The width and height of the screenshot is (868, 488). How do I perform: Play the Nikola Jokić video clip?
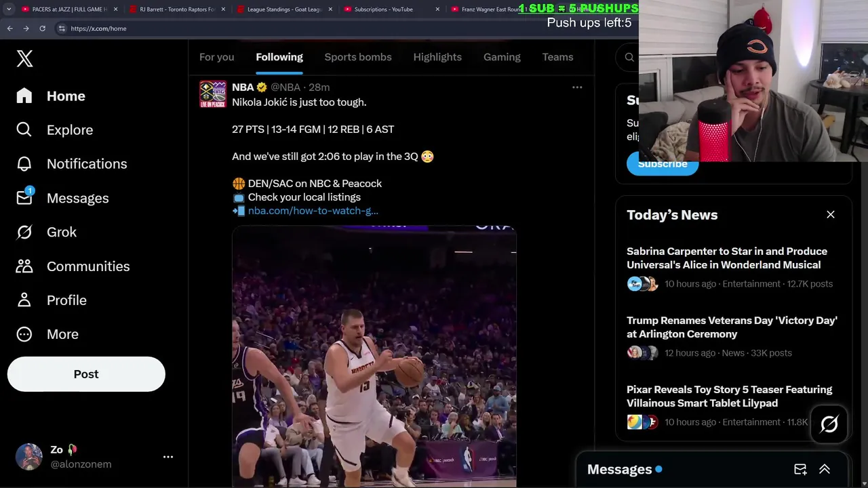click(x=374, y=357)
